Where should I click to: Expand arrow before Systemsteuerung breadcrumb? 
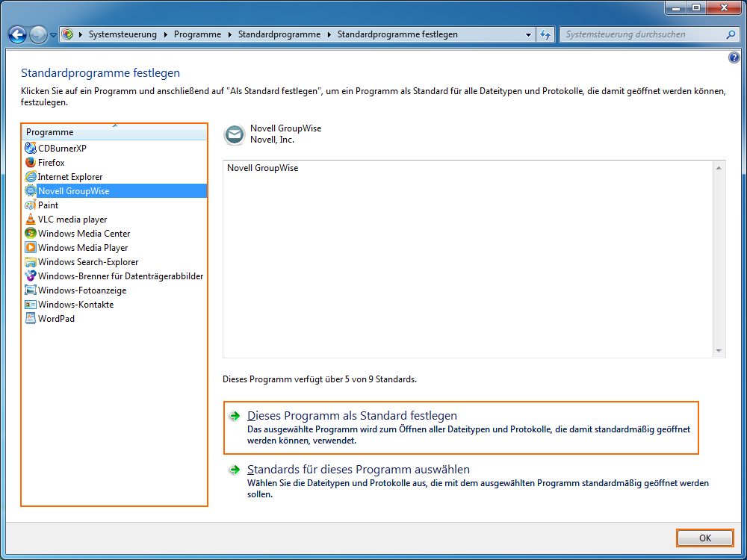(81, 34)
